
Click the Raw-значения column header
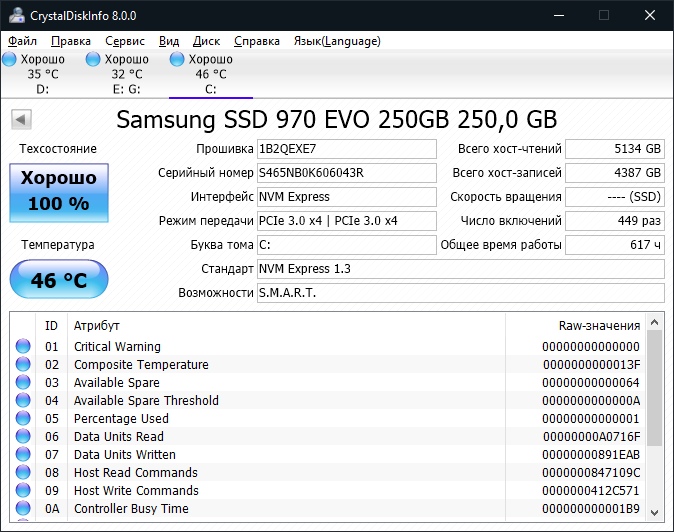click(x=575, y=326)
